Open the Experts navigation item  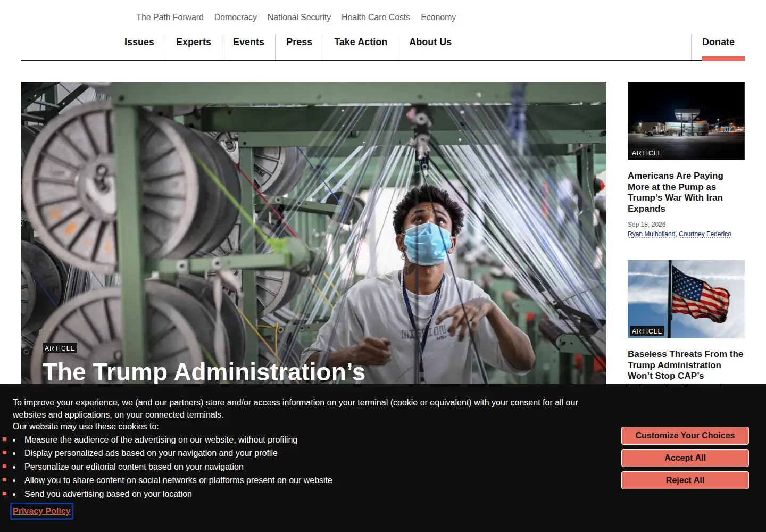(194, 42)
